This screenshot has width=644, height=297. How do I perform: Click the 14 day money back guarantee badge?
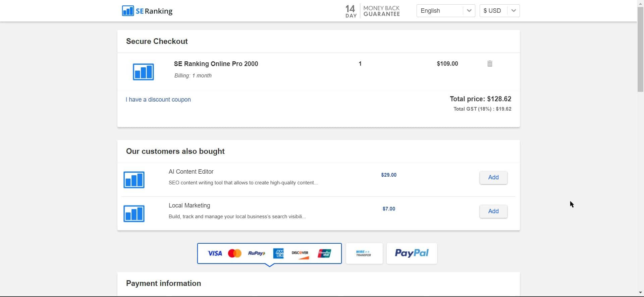pos(372,11)
